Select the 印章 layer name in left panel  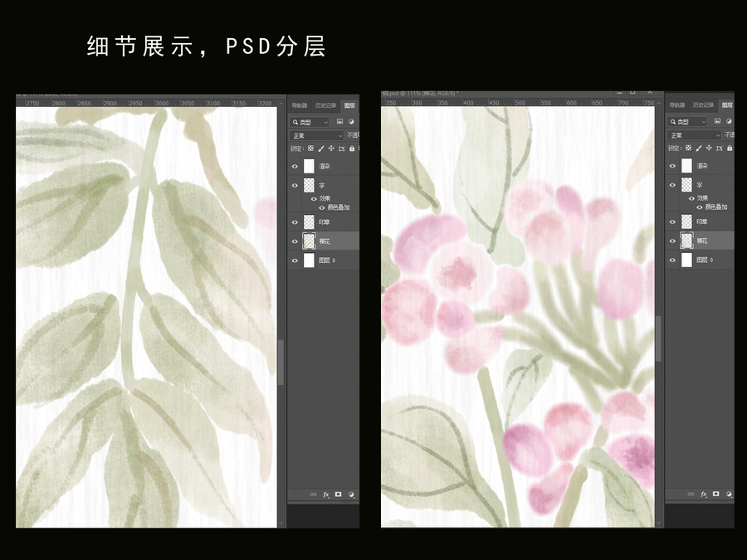pyautogui.click(x=325, y=222)
